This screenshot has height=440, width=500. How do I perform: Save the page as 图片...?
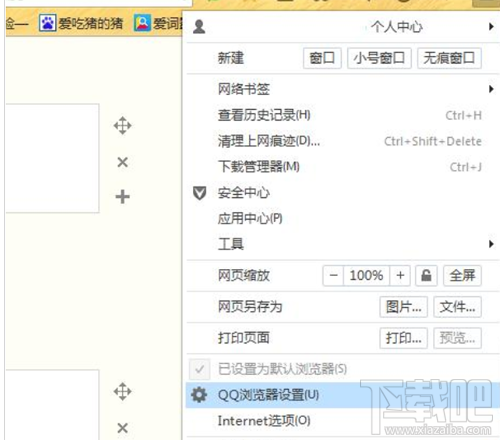403,307
